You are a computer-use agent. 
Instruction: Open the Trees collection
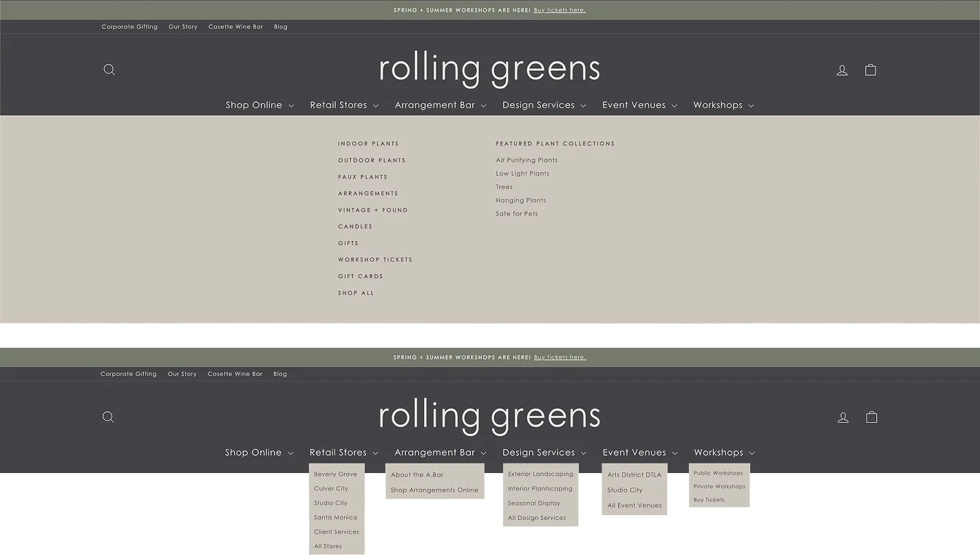point(504,187)
